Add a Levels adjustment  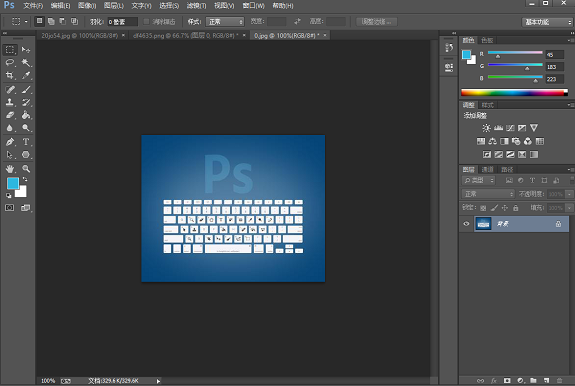[x=498, y=128]
